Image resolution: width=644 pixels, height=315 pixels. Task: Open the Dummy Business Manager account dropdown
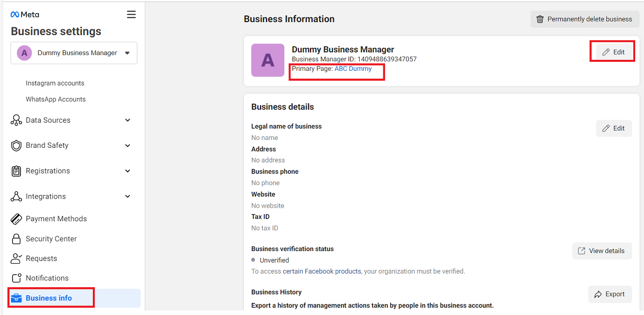click(x=74, y=53)
